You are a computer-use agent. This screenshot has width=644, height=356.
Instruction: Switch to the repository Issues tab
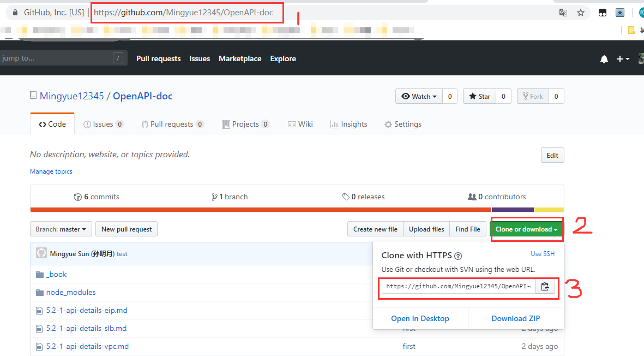tap(104, 124)
